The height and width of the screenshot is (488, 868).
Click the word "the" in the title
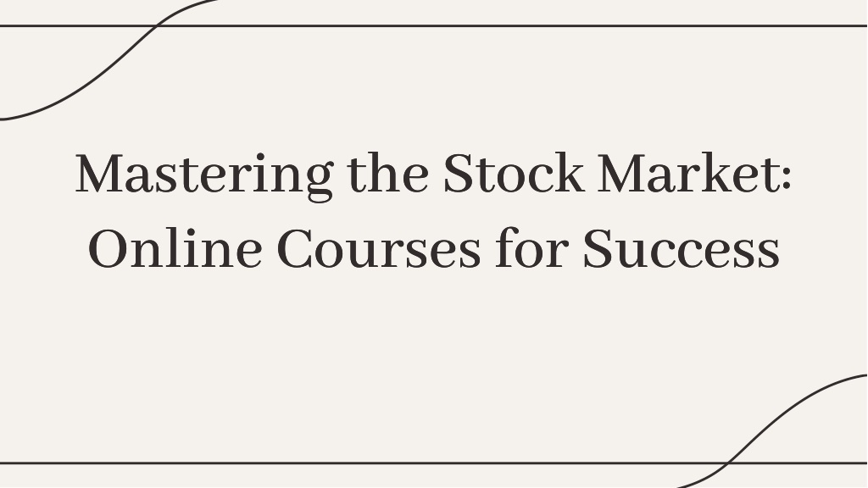coord(388,173)
